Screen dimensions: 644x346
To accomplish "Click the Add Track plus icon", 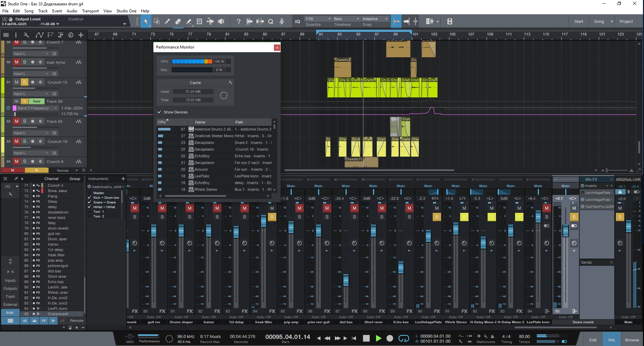I will coord(81,35).
